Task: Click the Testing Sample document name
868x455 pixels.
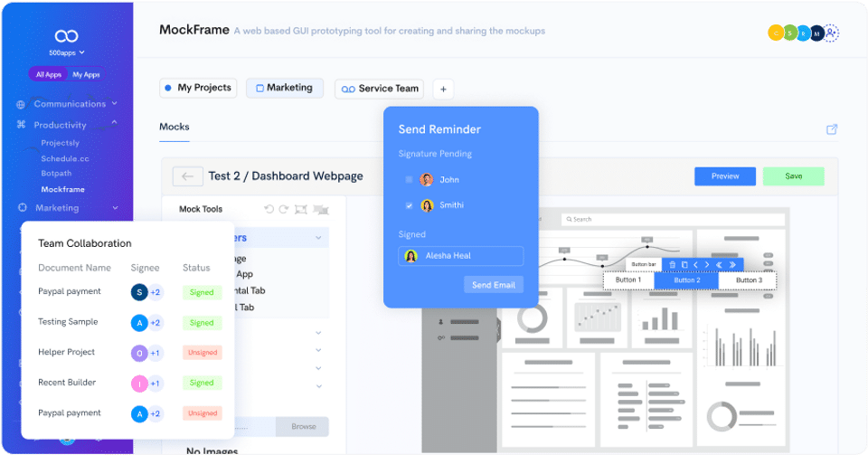Action: 68,322
